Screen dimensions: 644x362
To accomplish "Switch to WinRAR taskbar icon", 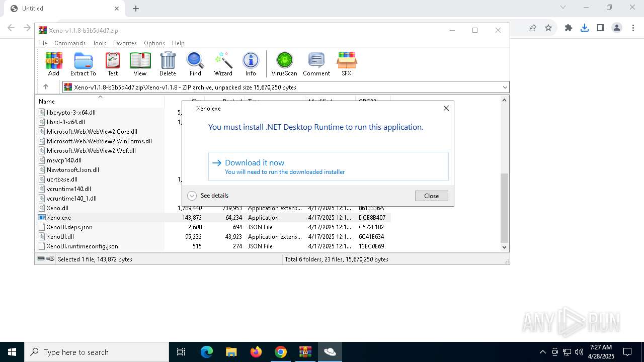I will [x=305, y=352].
